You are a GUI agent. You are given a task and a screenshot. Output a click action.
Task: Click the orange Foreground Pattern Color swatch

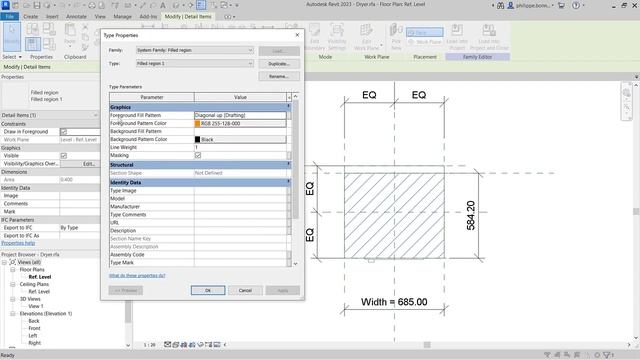pos(198,123)
